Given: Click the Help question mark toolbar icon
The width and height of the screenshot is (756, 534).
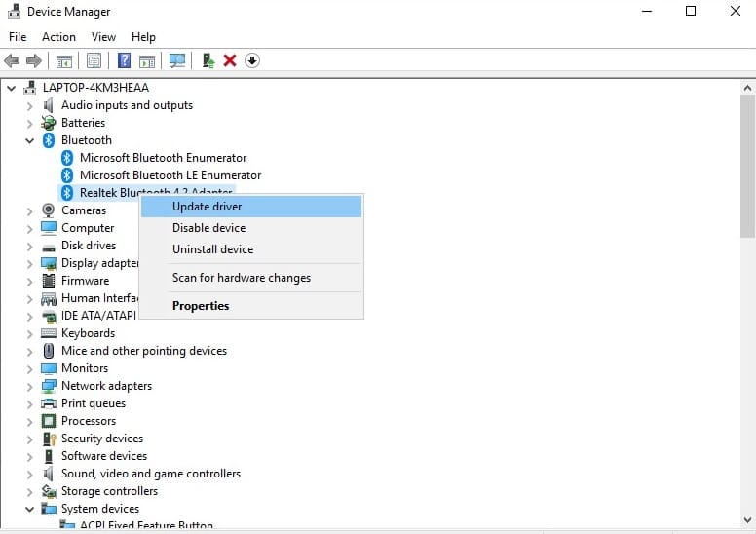Looking at the screenshot, I should [x=124, y=60].
